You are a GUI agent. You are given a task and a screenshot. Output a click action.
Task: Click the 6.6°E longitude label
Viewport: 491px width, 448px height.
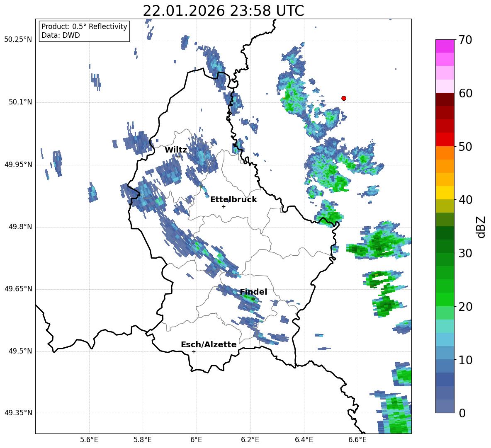[x=357, y=440]
